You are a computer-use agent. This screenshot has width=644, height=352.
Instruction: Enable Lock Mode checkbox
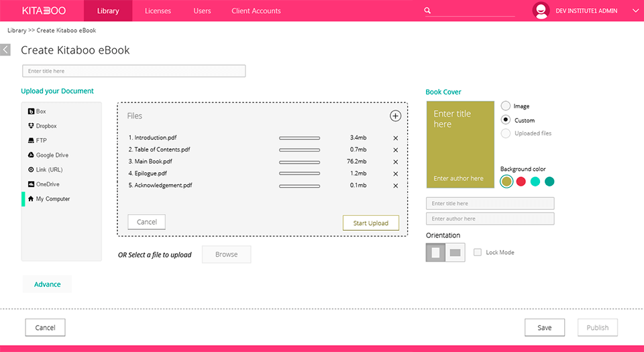pyautogui.click(x=477, y=252)
